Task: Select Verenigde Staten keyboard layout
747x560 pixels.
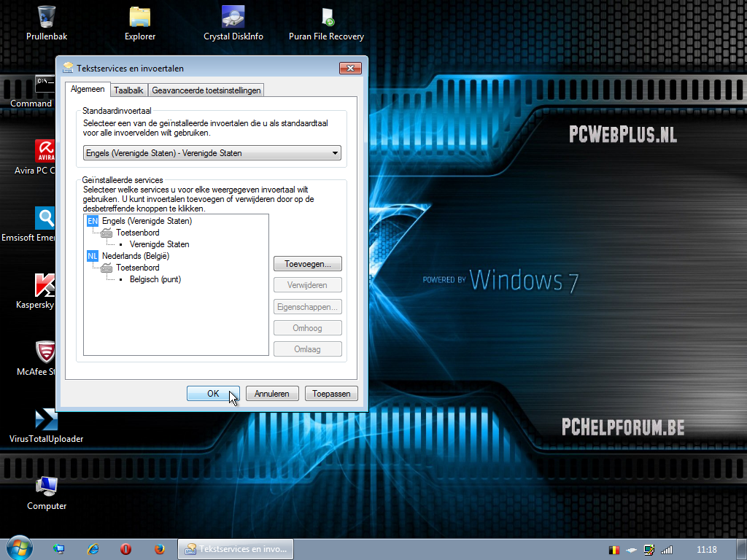Action: coord(159,244)
